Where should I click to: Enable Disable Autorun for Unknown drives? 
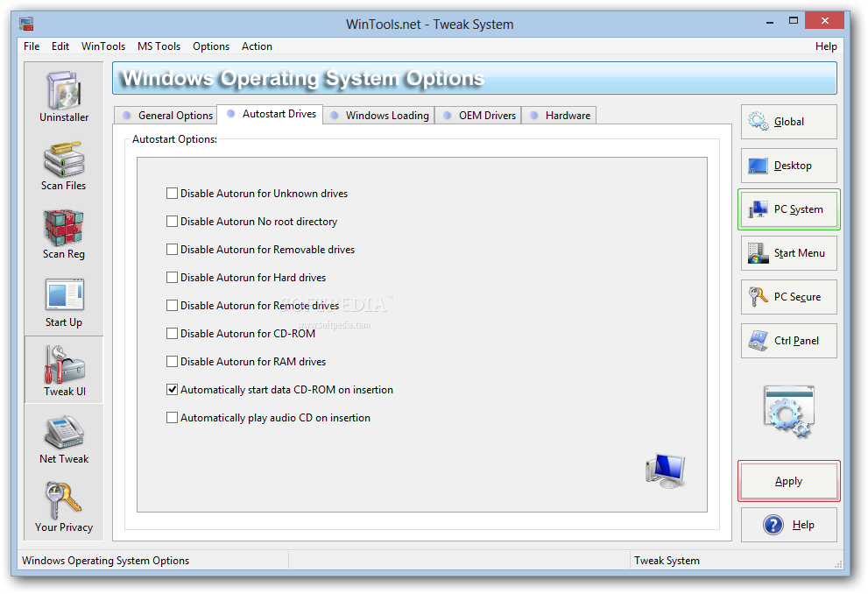click(x=173, y=194)
